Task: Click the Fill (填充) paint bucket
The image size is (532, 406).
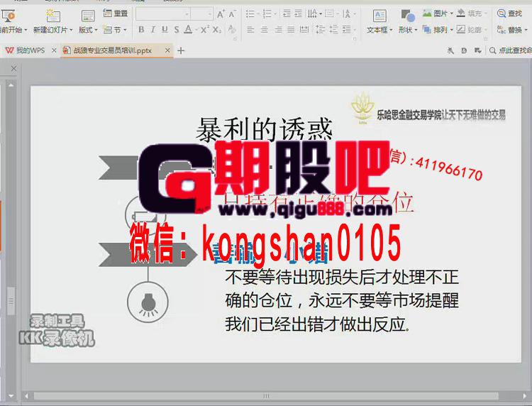Action: click(460, 13)
